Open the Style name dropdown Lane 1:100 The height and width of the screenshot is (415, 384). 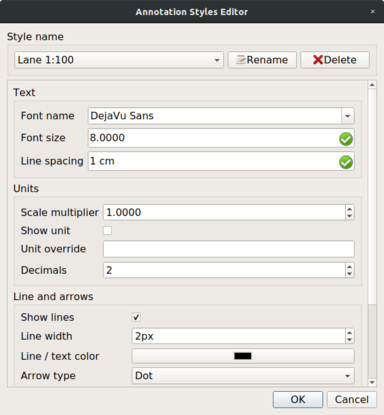[x=119, y=60]
